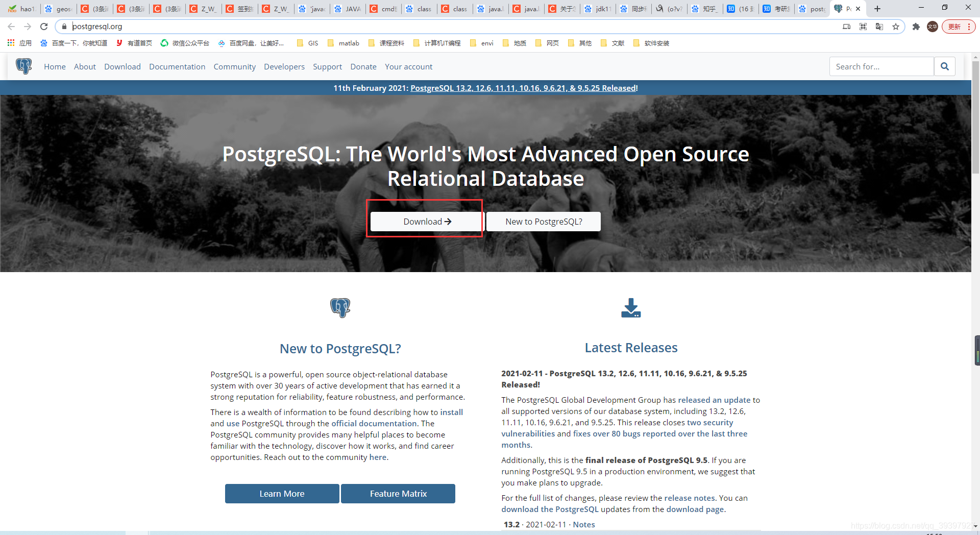Reload the page with the refresh icon

tap(44, 27)
